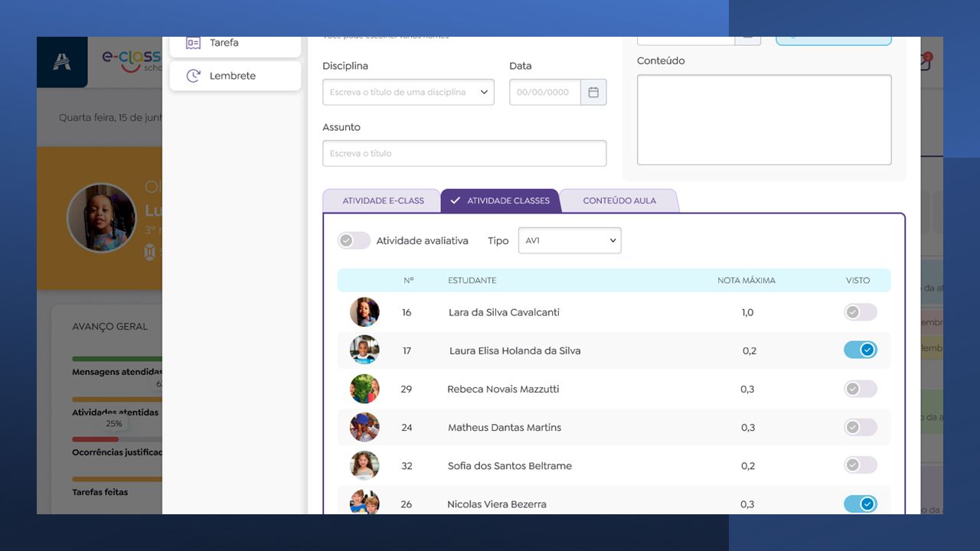
Task: Click the name Rebeca Novais Mazzutti
Action: pos(503,389)
